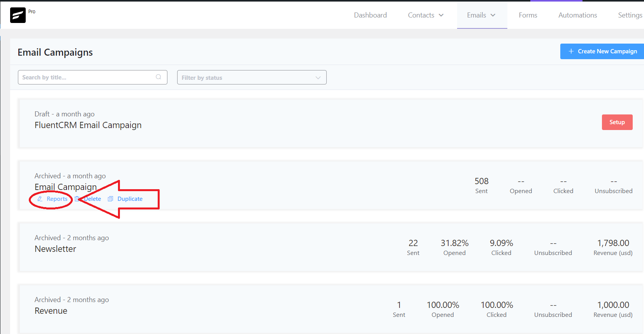Go to the Automations tab
Image resolution: width=644 pixels, height=334 pixels.
pyautogui.click(x=578, y=15)
